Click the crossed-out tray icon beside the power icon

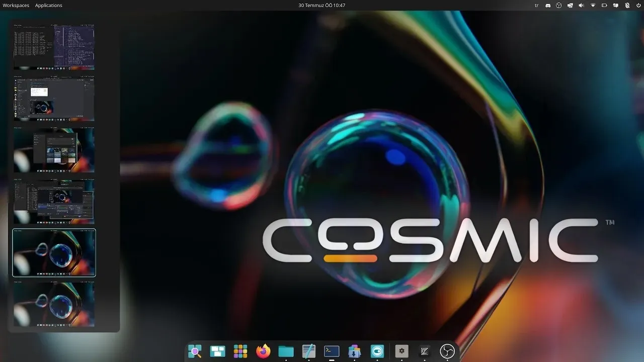tap(627, 5)
